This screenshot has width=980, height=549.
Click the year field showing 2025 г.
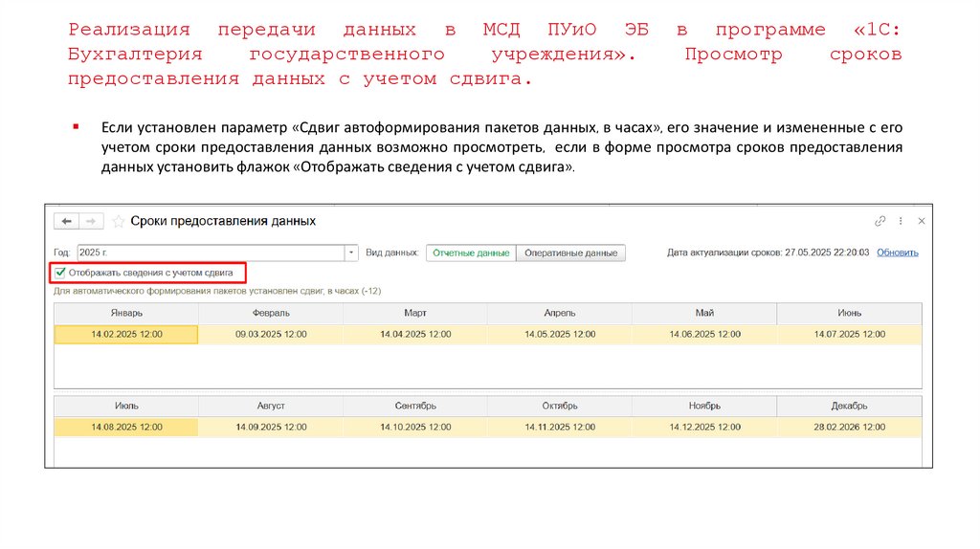coord(211,253)
